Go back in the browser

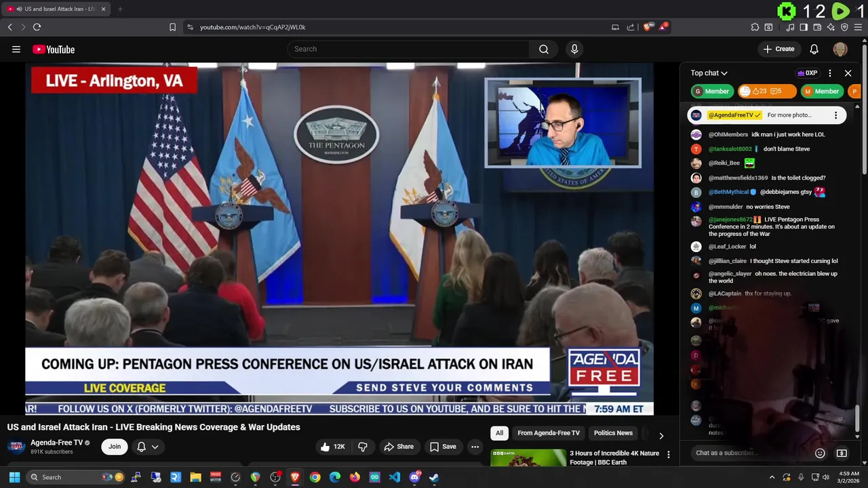coord(10,27)
